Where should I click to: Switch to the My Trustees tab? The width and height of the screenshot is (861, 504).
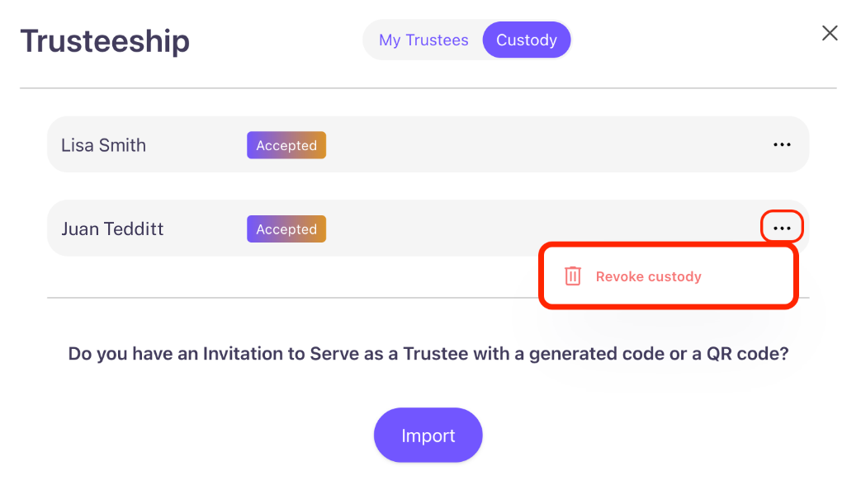423,40
